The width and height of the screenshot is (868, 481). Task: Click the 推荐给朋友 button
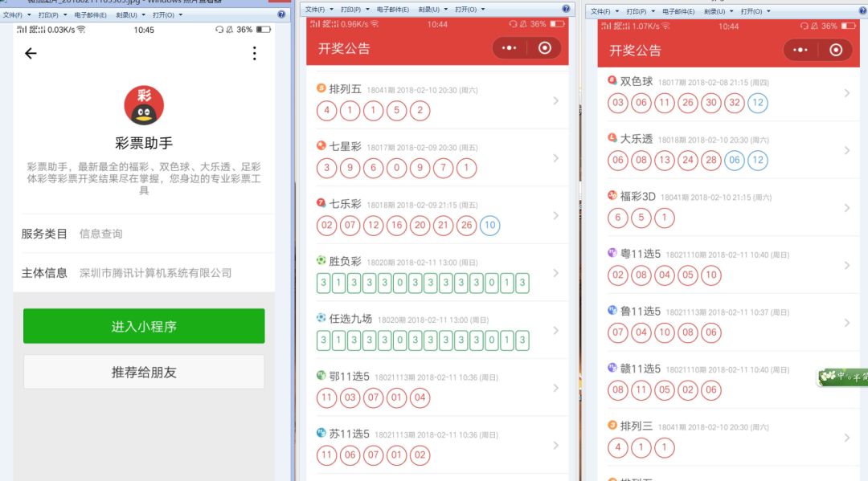[144, 372]
